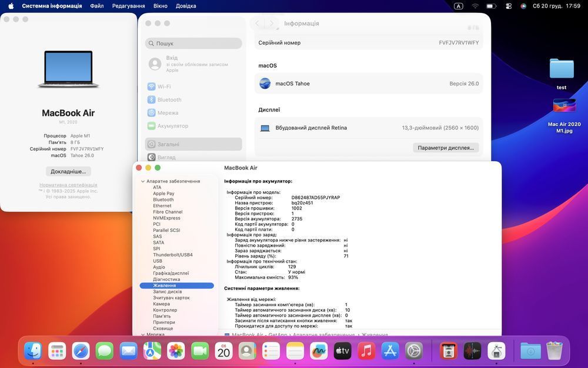Open the Редагування menu
588x368 pixels.
pyautogui.click(x=129, y=6)
